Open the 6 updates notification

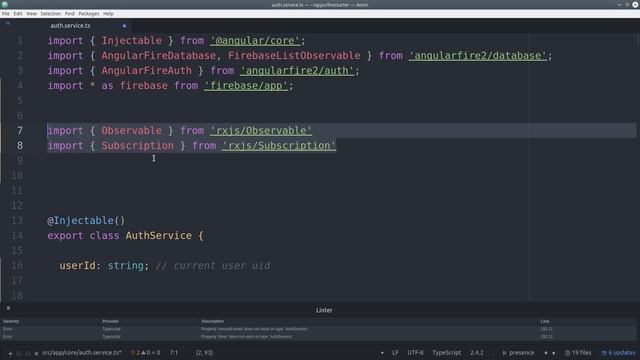click(618, 353)
